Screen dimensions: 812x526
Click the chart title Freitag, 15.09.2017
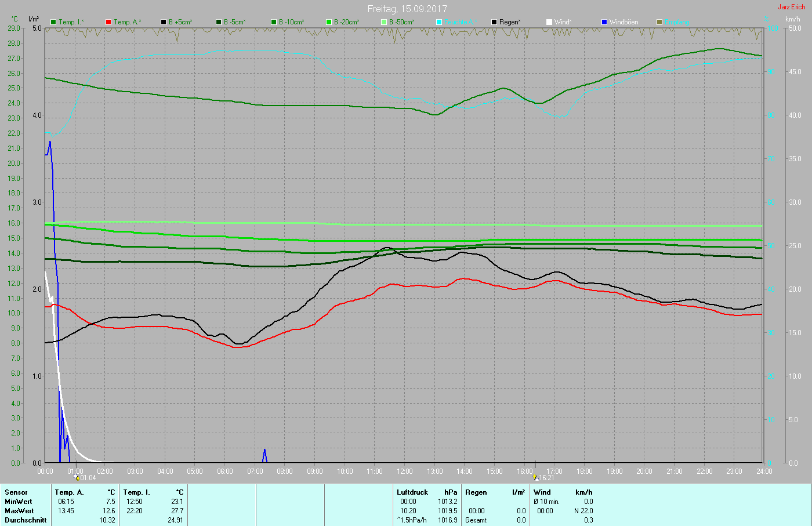tap(407, 9)
